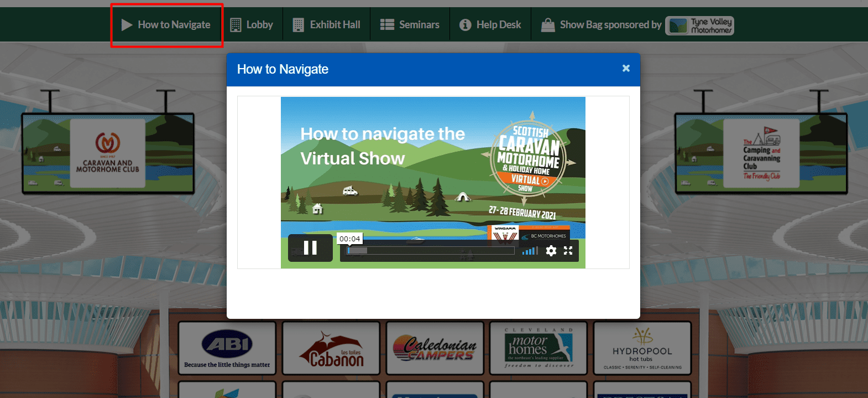
Task: Enter fullscreen mode on video player
Action: (568, 251)
